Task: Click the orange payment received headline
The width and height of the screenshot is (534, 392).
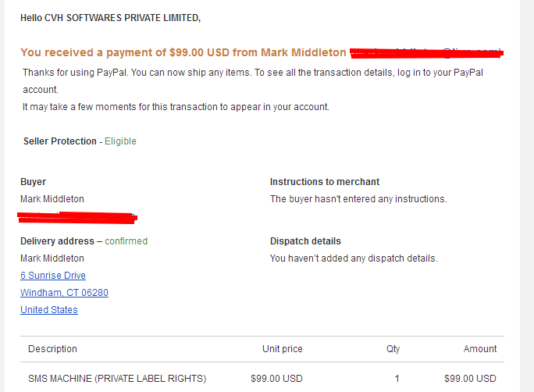Action: [x=183, y=52]
